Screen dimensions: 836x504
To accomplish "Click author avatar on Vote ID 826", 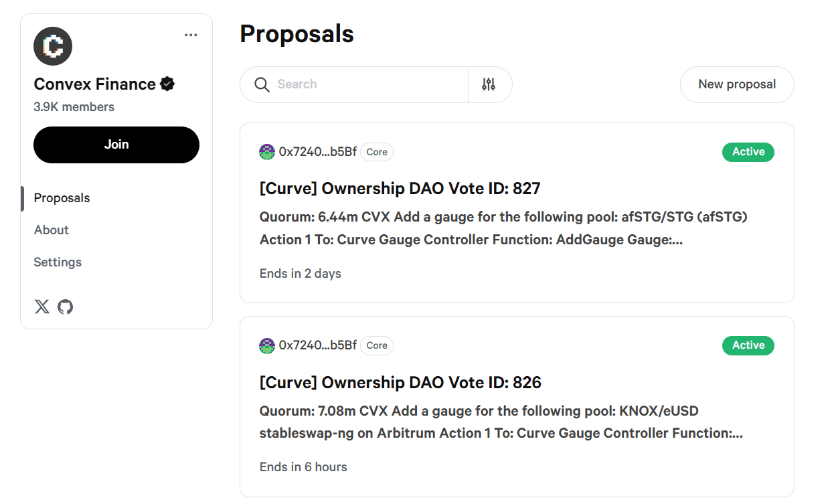I will (x=267, y=346).
